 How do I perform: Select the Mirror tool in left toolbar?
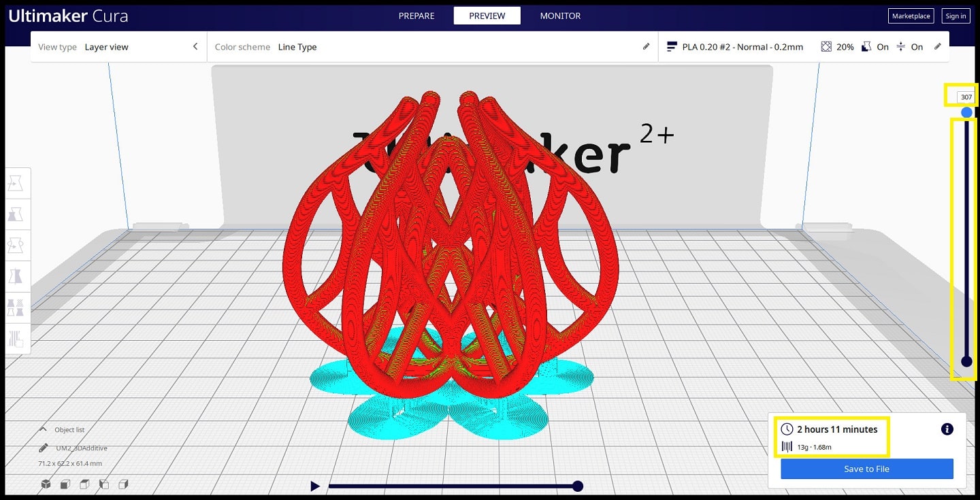16,276
